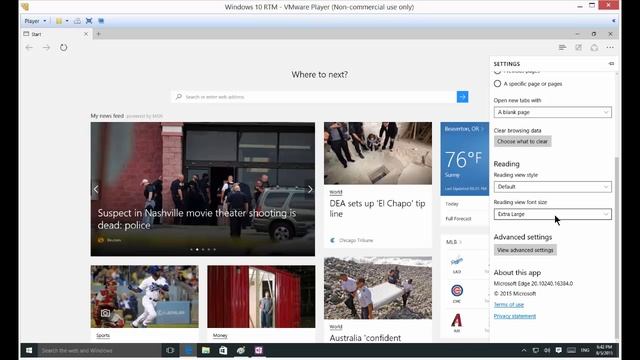Image resolution: width=640 pixels, height=360 pixels.
Task: Open the taskbar clock and date
Action: click(604, 350)
